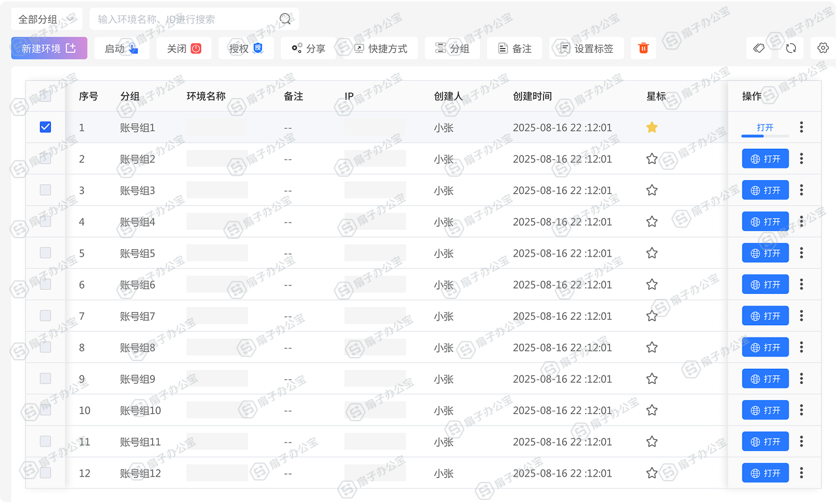837x504 pixels.
Task: Click the search magnifier icon
Action: (285, 19)
